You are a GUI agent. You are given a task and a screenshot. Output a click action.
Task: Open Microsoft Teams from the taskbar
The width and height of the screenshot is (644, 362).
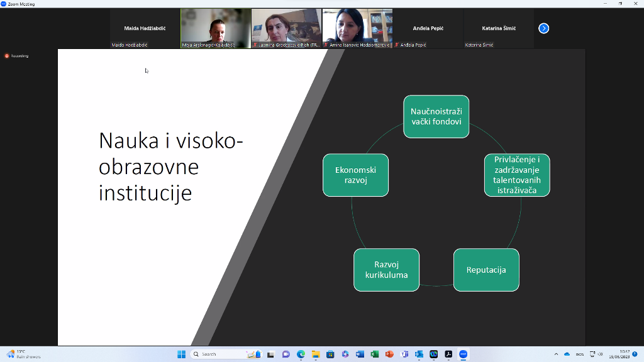pyautogui.click(x=404, y=354)
